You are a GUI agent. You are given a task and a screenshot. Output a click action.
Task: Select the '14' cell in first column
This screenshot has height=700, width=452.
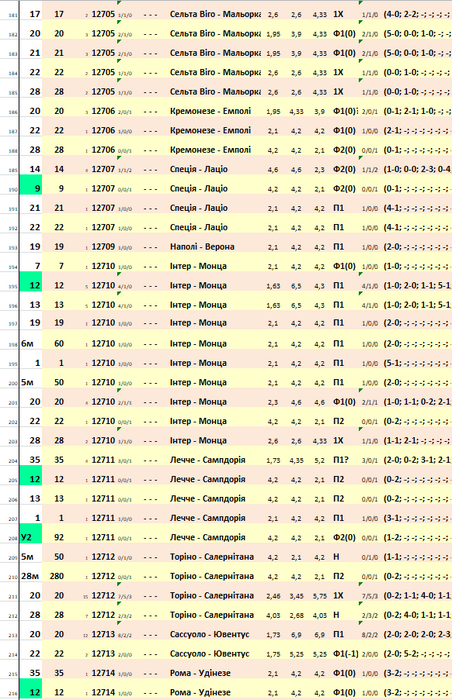pyautogui.click(x=35, y=169)
